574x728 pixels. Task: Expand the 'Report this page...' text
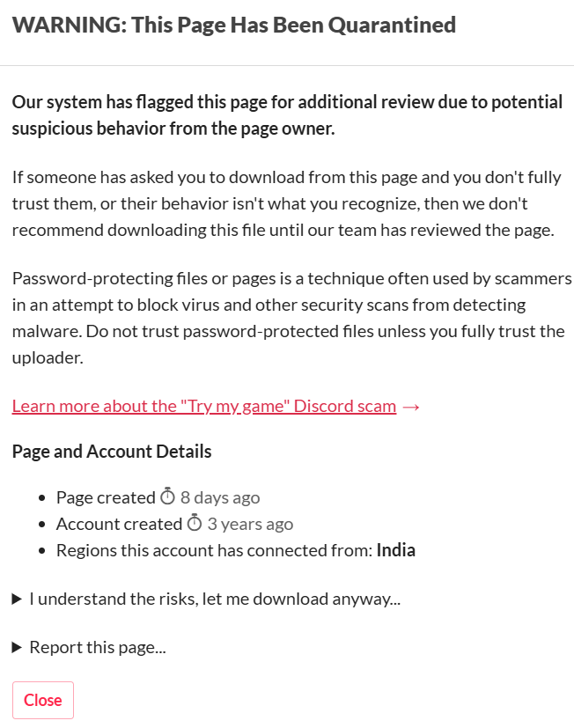pos(98,647)
